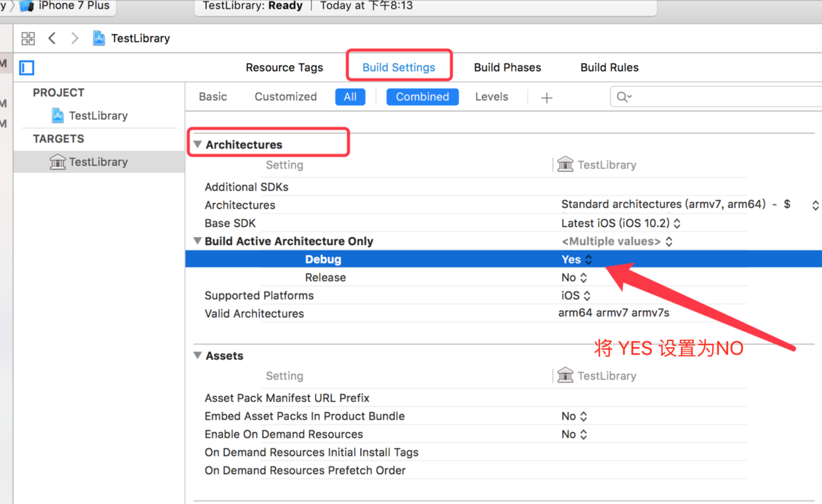Viewport: 822px width, 504px height.
Task: Select the Supported Platforms setting row
Action: pos(259,295)
